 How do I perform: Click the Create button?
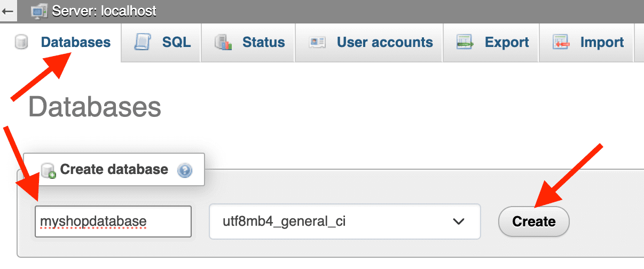(x=534, y=221)
